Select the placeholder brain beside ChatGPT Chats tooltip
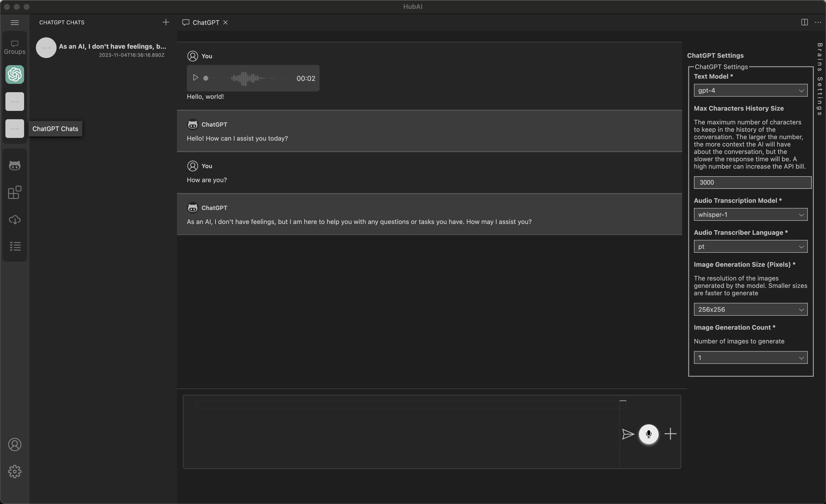The width and height of the screenshot is (826, 504). pos(15,128)
